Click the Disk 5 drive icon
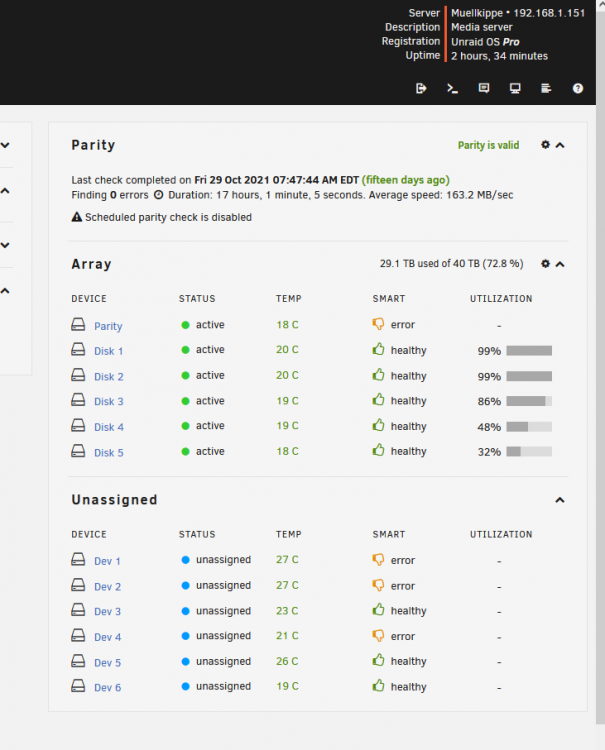 coord(78,451)
